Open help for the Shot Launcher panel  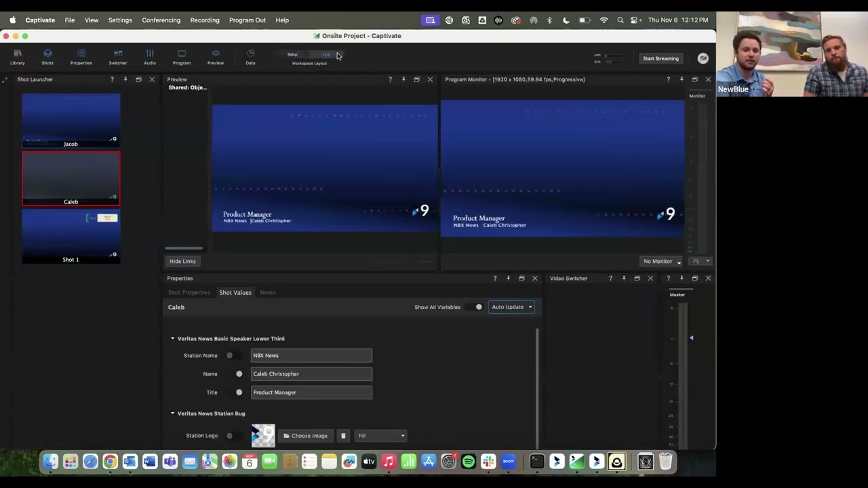point(112,79)
